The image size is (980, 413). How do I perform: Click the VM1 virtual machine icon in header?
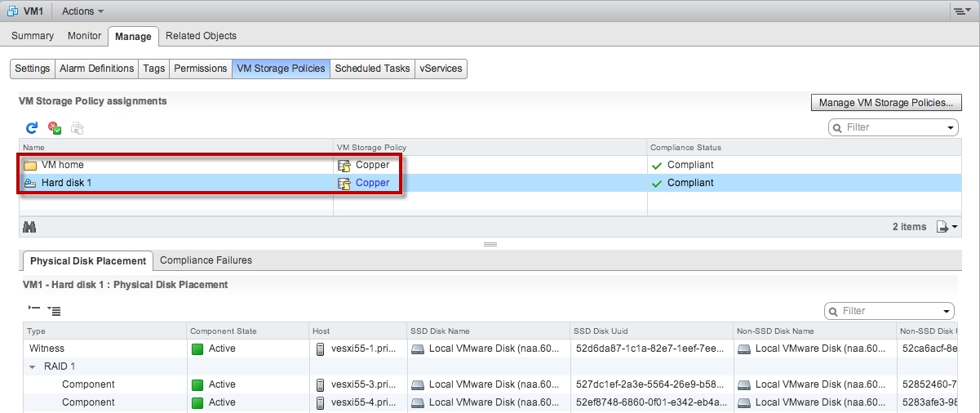pos(12,11)
